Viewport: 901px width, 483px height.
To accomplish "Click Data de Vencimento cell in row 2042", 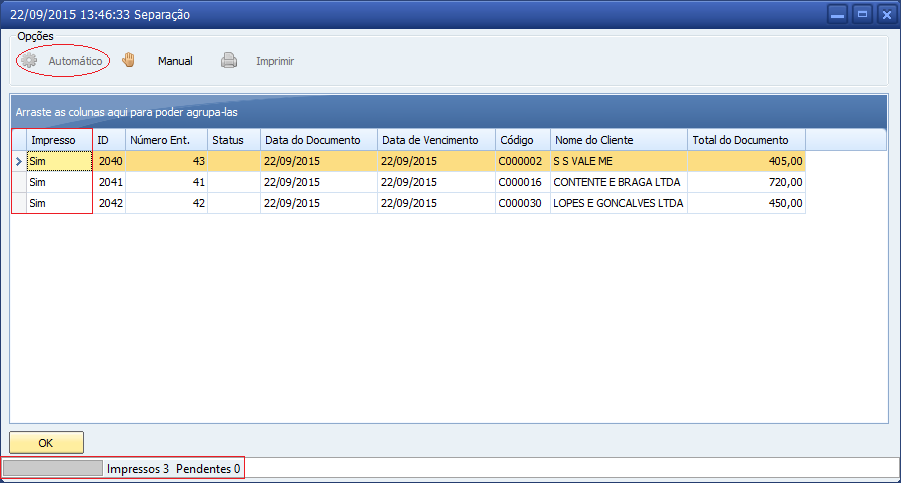I will pyautogui.click(x=436, y=203).
